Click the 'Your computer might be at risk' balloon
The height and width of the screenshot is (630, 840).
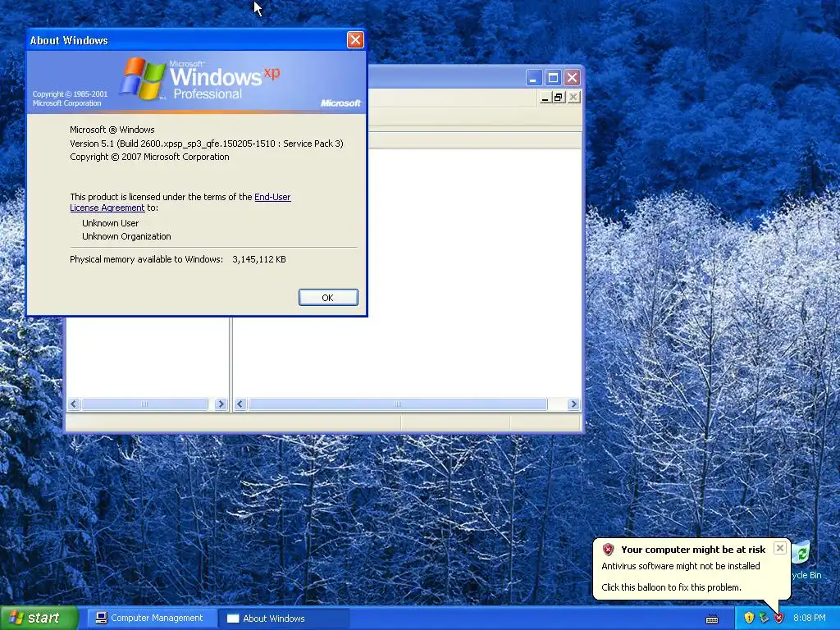point(691,569)
